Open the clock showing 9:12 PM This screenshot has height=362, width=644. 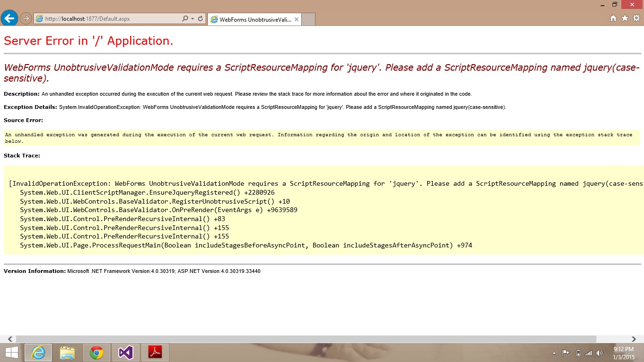[x=623, y=353]
